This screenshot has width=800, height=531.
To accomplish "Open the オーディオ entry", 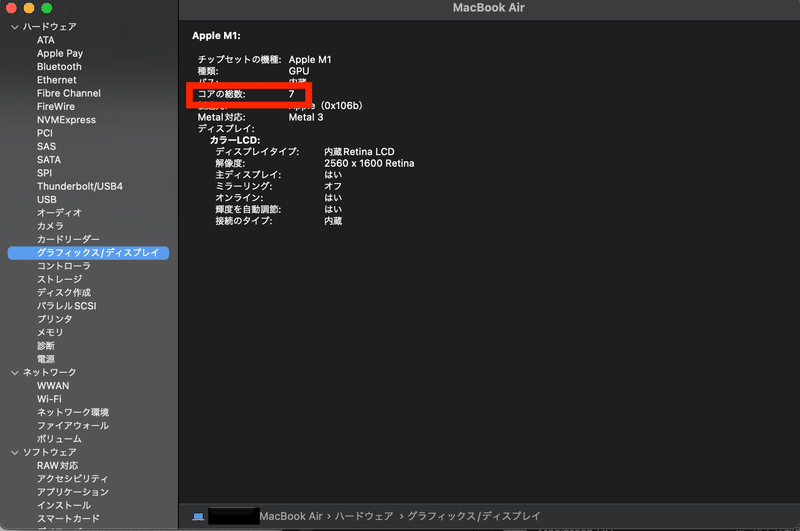I will (x=59, y=212).
